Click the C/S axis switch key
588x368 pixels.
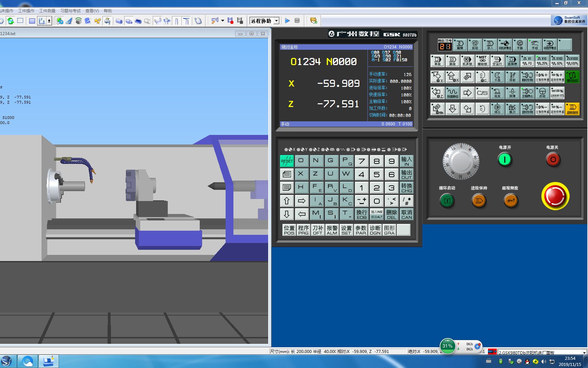(482, 93)
